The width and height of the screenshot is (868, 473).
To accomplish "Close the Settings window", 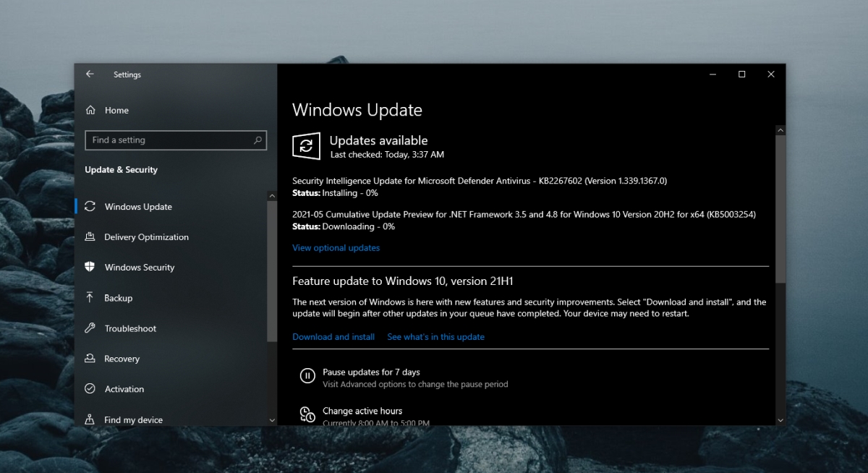I will tap(771, 74).
